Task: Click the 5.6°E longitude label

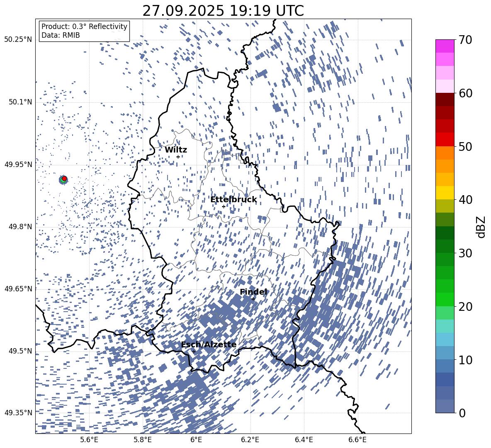Action: [x=89, y=440]
